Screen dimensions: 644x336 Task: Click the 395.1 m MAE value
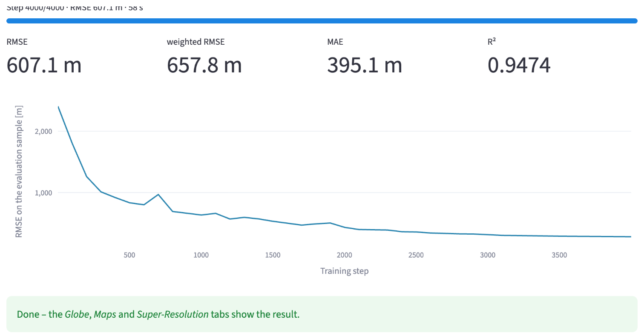(x=365, y=66)
